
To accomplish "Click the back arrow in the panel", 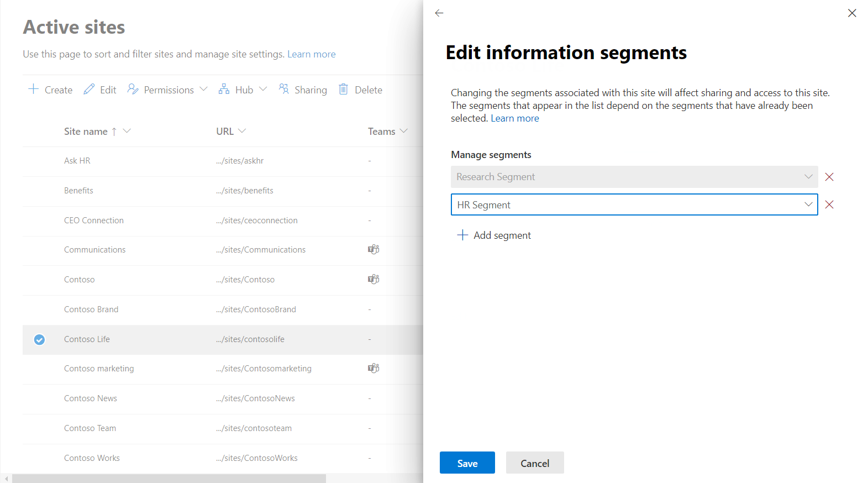I will [439, 13].
